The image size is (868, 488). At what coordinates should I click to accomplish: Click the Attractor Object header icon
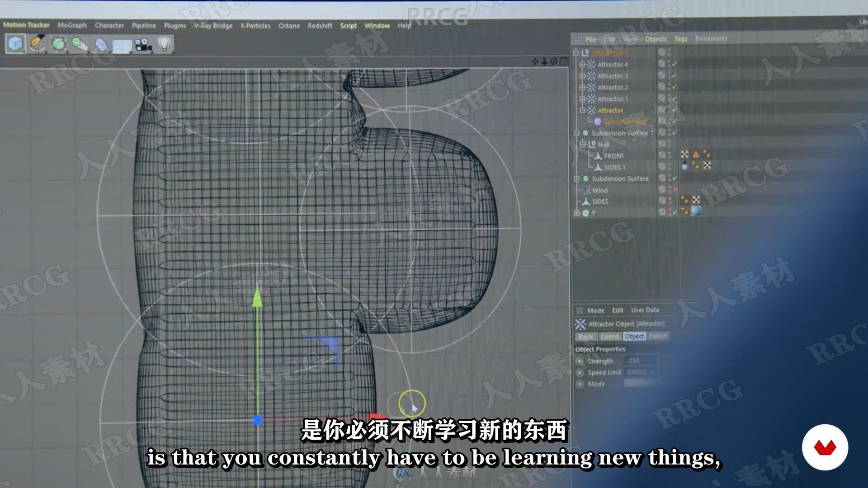pyautogui.click(x=580, y=324)
